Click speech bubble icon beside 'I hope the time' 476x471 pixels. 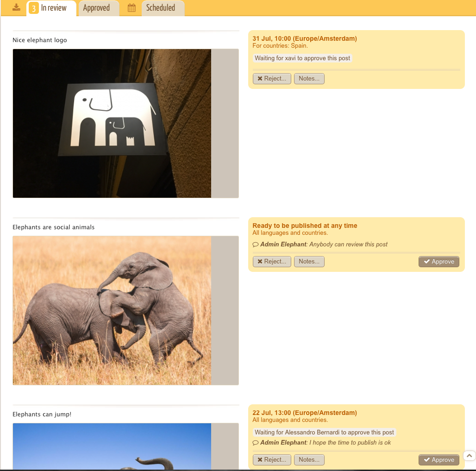(x=256, y=443)
